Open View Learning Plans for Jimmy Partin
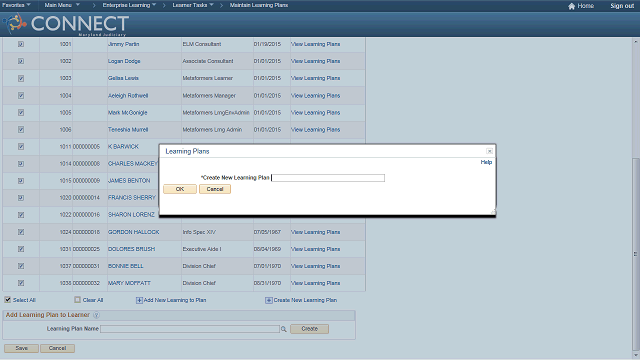Image resolution: width=640 pixels, height=360 pixels. (316, 44)
